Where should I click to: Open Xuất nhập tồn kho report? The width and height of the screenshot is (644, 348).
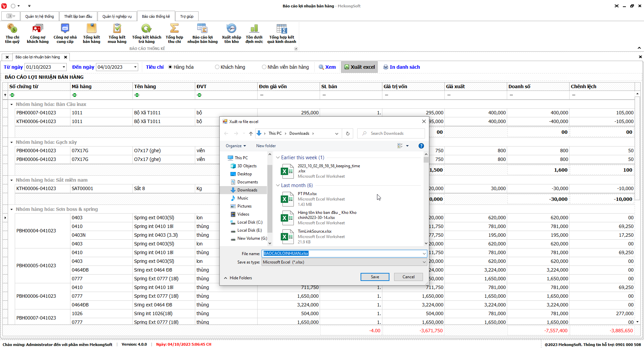(231, 34)
